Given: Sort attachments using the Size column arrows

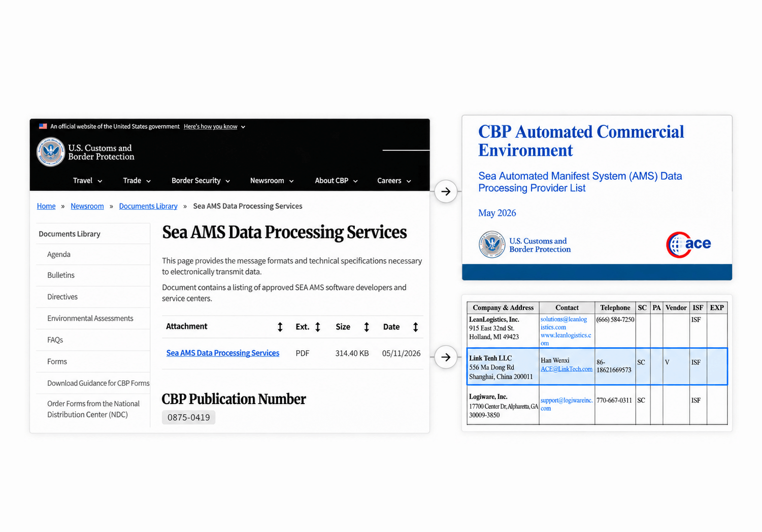Looking at the screenshot, I should coord(367,327).
